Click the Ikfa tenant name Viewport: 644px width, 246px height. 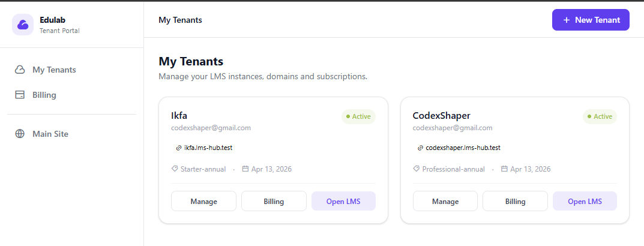179,115
